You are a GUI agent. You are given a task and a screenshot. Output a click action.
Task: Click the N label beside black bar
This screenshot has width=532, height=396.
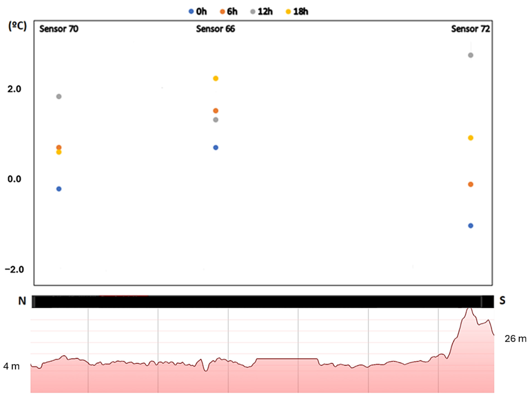coord(22,301)
